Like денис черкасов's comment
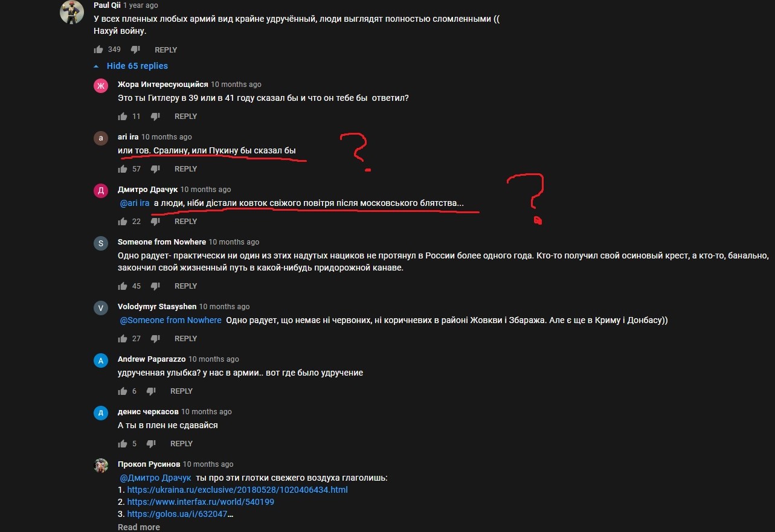The height and width of the screenshot is (532, 775). point(123,443)
